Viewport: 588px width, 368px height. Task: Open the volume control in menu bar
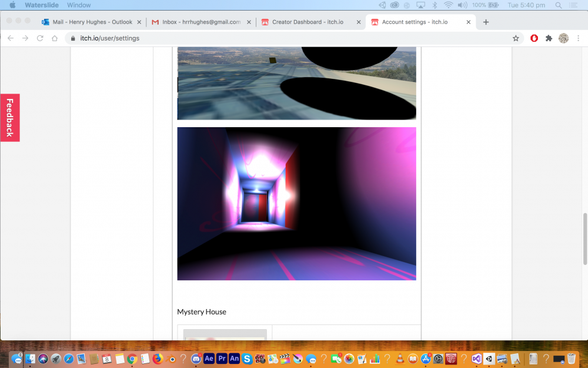[462, 5]
